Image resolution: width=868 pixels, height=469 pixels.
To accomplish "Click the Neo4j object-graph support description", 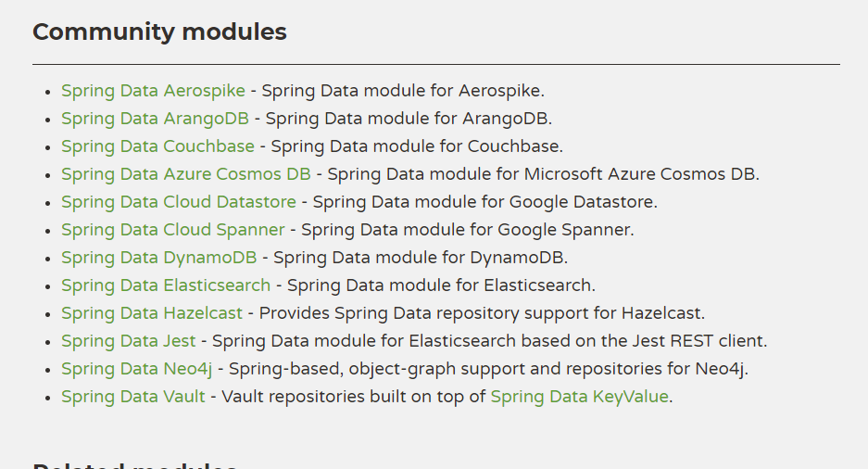I will 488,369.
